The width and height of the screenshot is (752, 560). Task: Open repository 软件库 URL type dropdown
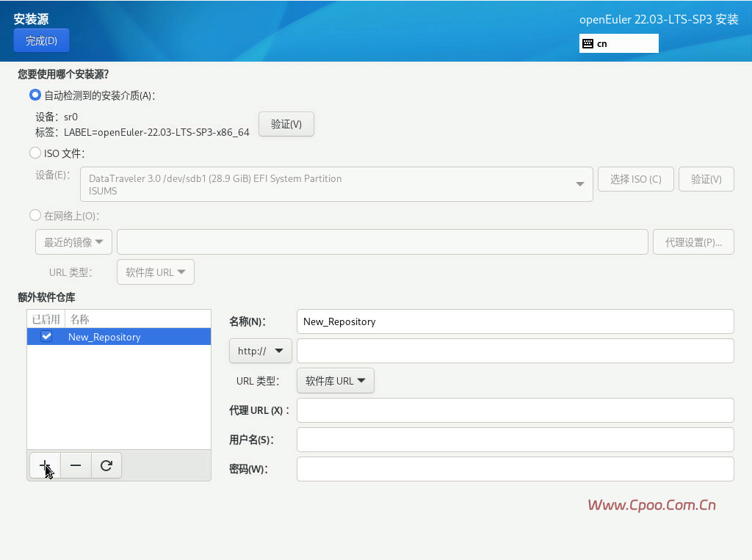pyautogui.click(x=335, y=381)
